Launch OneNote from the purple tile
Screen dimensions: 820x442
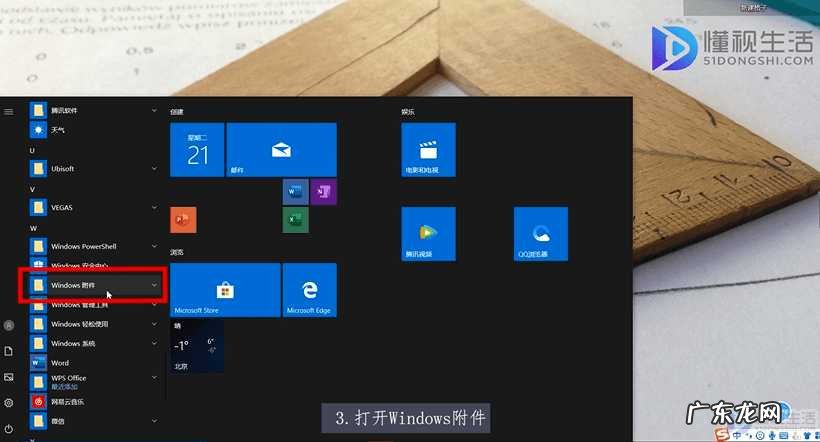point(322,190)
